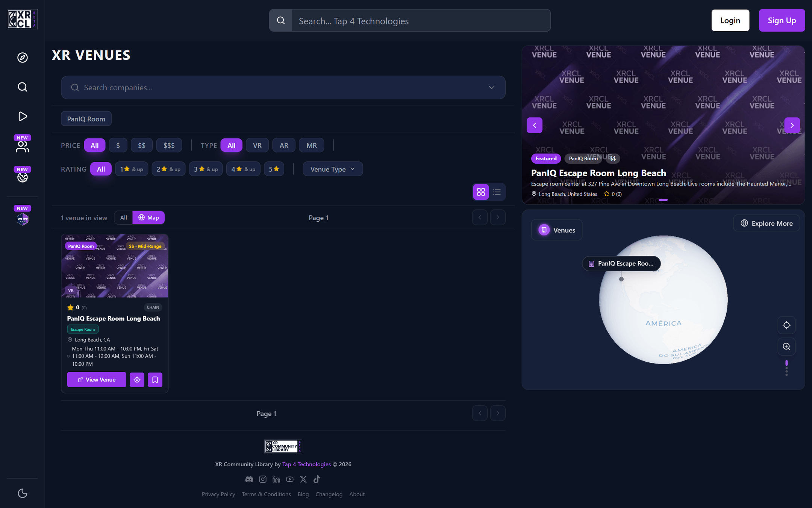Viewport: 812px width, 508px height.
Task: Filter by $$$ price range
Action: 169,145
